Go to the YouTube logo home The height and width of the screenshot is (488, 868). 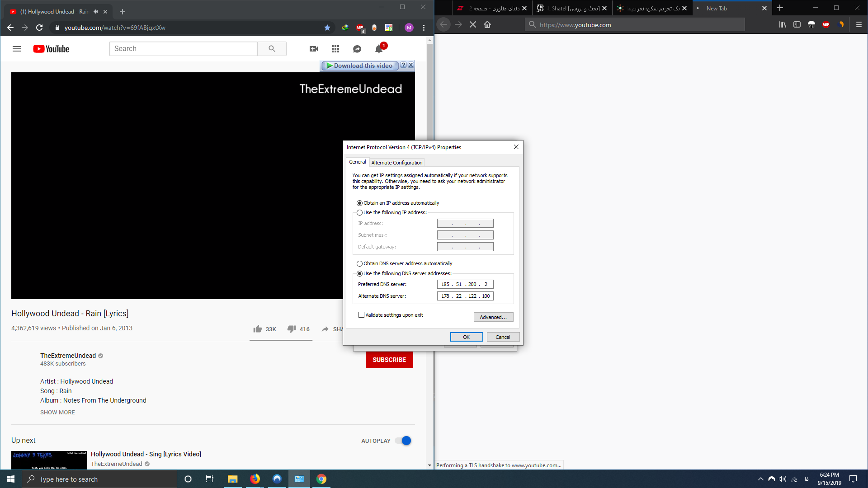point(51,49)
